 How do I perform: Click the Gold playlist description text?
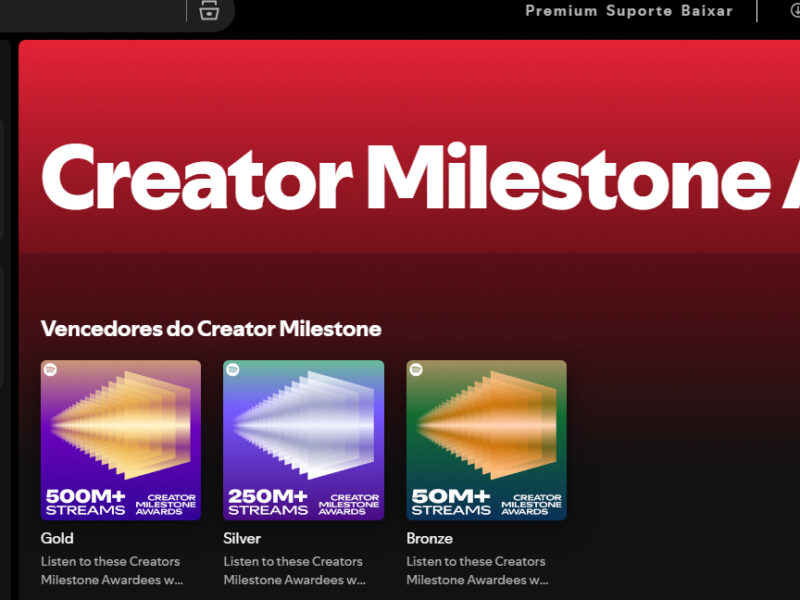tap(112, 570)
